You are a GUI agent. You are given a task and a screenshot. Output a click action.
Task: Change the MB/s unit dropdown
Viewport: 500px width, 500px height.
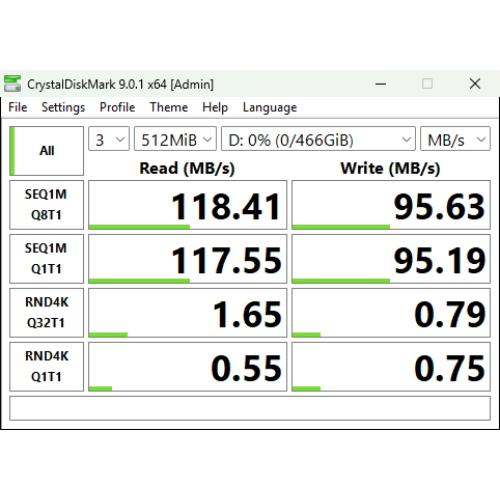tap(455, 139)
